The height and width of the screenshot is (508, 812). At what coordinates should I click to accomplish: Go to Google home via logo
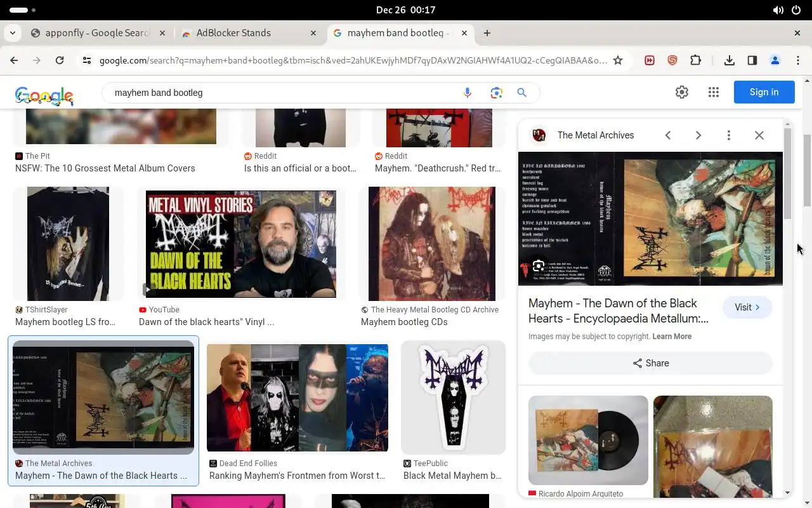click(44, 95)
